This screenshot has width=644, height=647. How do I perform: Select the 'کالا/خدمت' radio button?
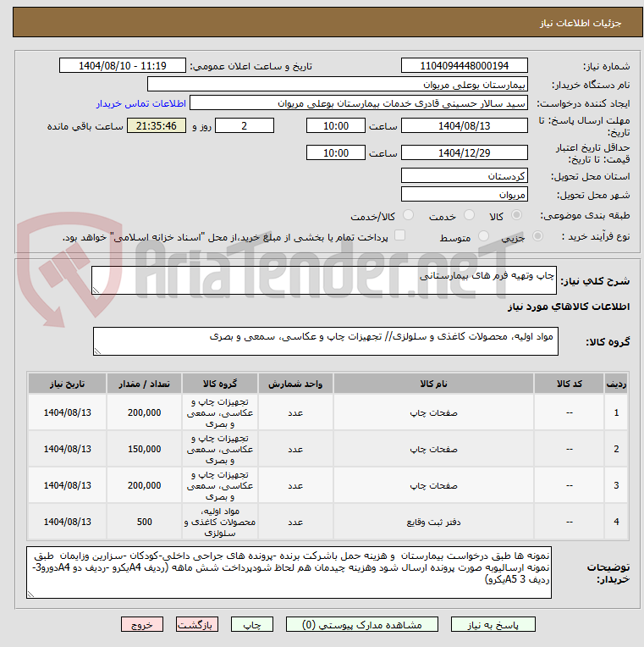pyautogui.click(x=408, y=215)
